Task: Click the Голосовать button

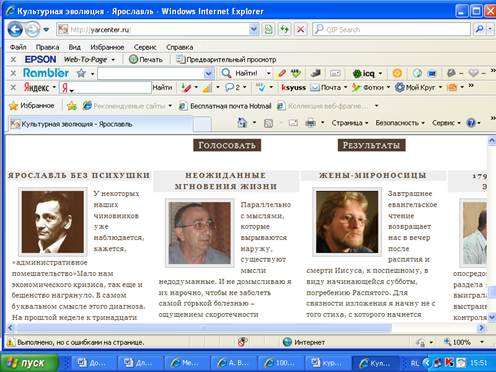Action: (x=227, y=145)
